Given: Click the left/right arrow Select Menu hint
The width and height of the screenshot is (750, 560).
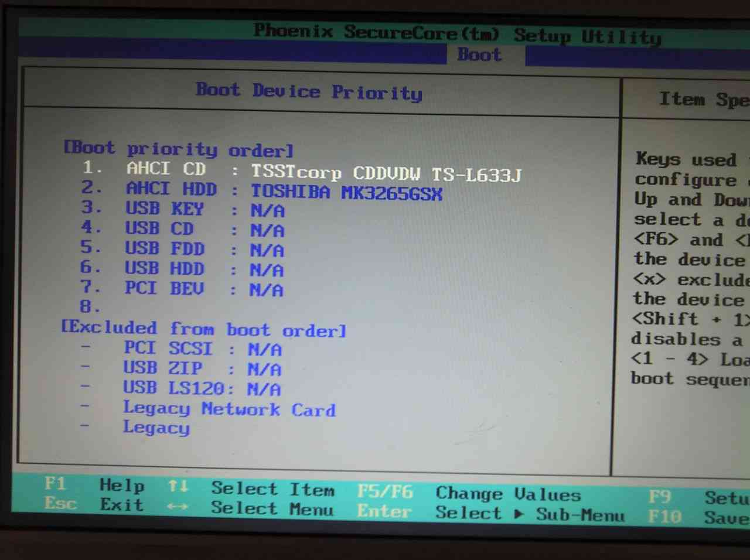Looking at the screenshot, I should tap(250, 508).
